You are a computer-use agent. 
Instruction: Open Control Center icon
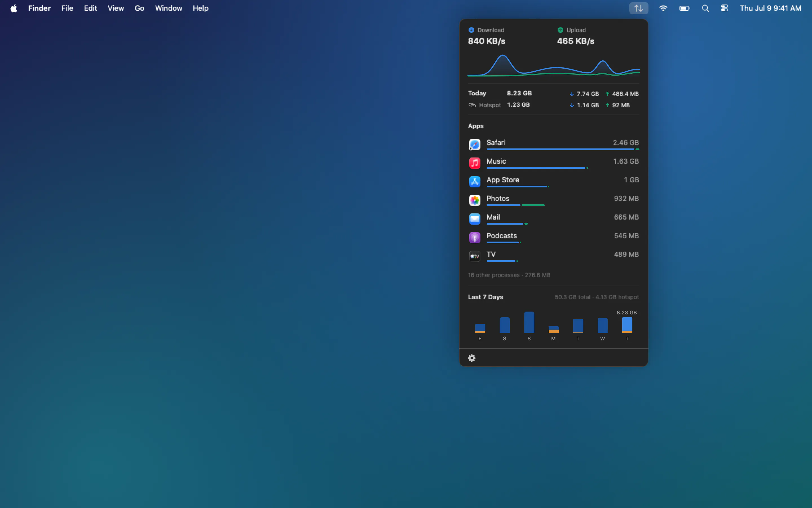point(724,8)
